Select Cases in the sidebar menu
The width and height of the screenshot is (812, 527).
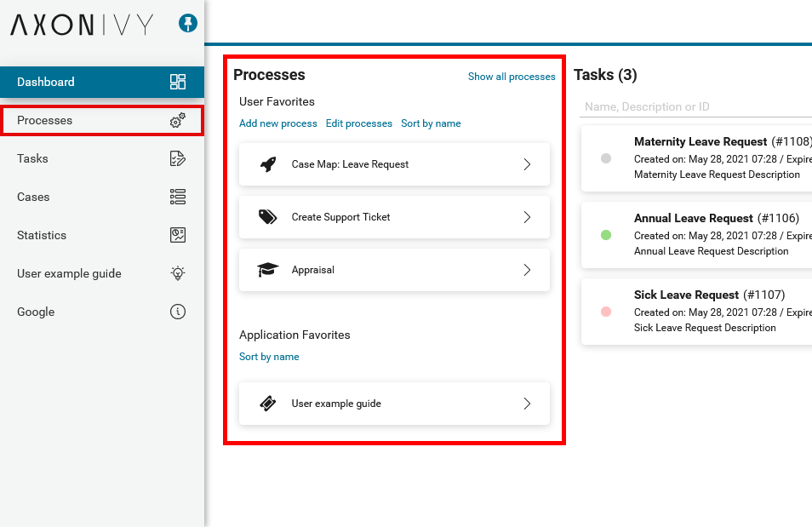click(102, 197)
